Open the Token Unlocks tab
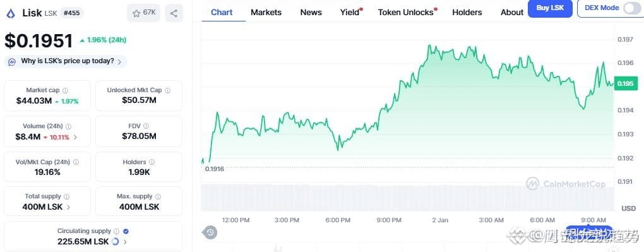The height and width of the screenshot is (252, 644). 407,13
